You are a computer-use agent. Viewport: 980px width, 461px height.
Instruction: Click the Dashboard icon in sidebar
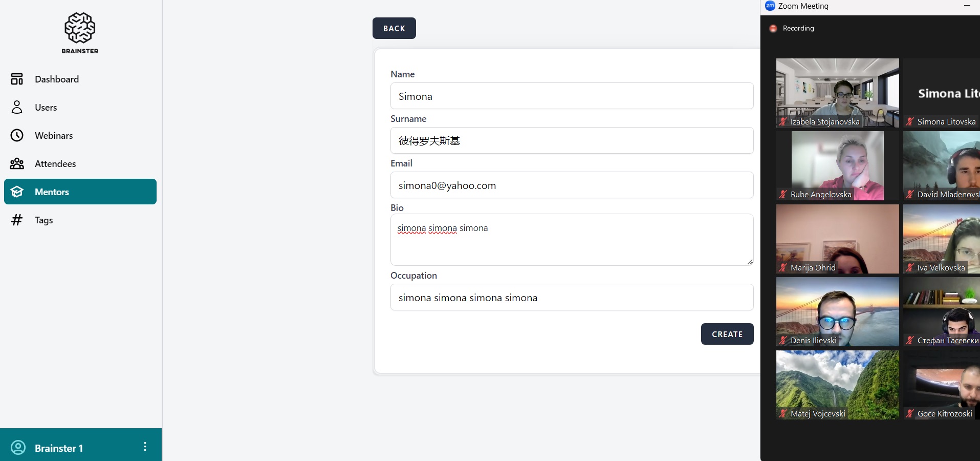click(x=17, y=79)
